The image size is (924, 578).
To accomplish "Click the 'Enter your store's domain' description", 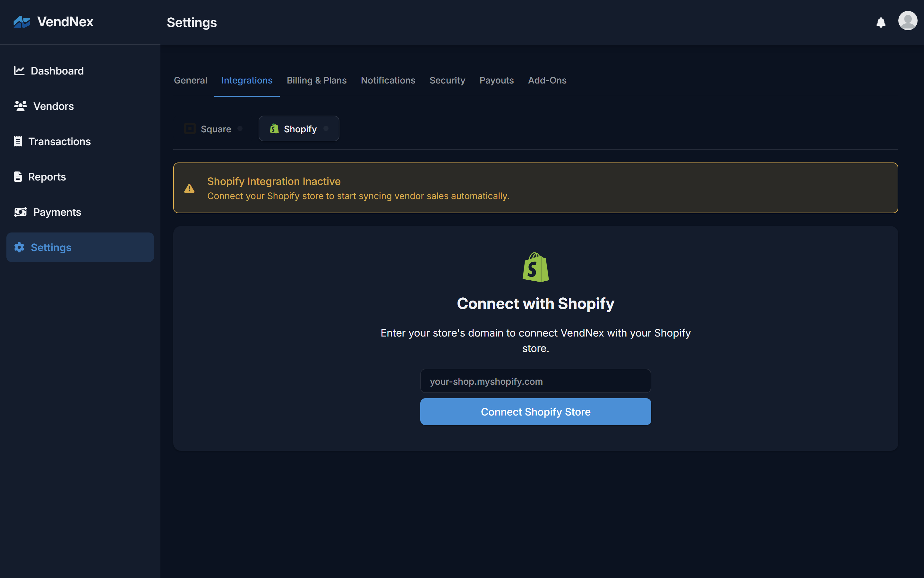I will click(535, 341).
